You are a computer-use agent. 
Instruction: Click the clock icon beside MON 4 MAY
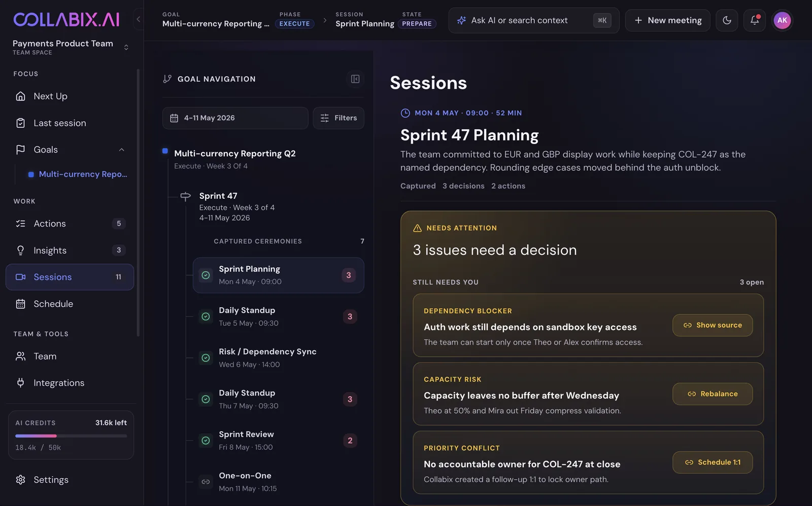coord(405,113)
